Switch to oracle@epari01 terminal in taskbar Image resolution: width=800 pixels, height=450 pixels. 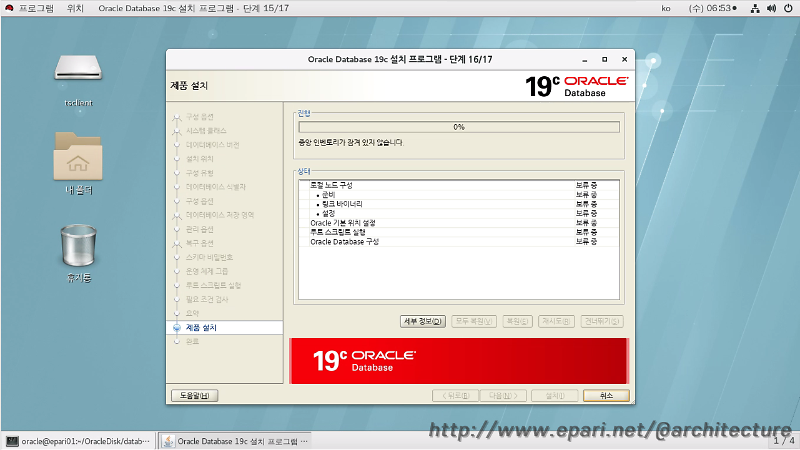79,441
